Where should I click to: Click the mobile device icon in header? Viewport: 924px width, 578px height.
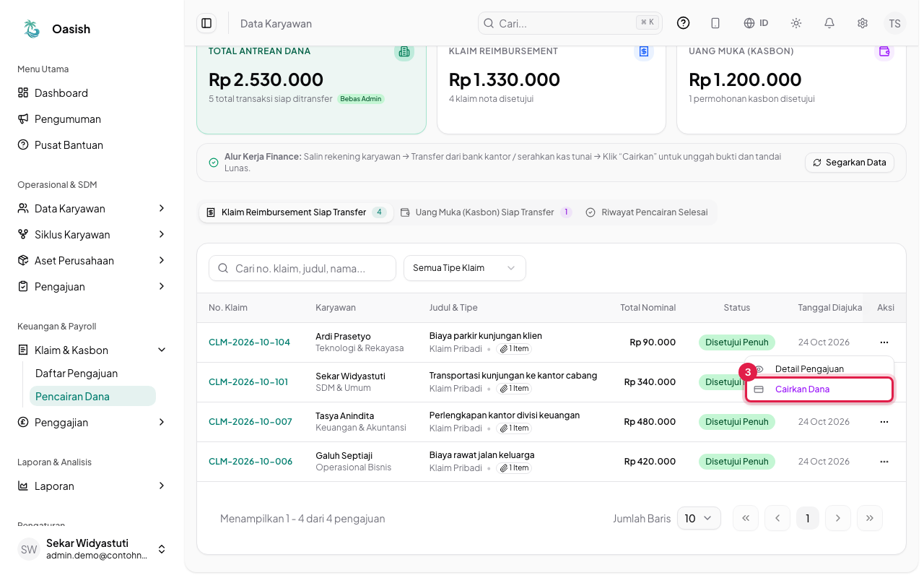pyautogui.click(x=715, y=23)
